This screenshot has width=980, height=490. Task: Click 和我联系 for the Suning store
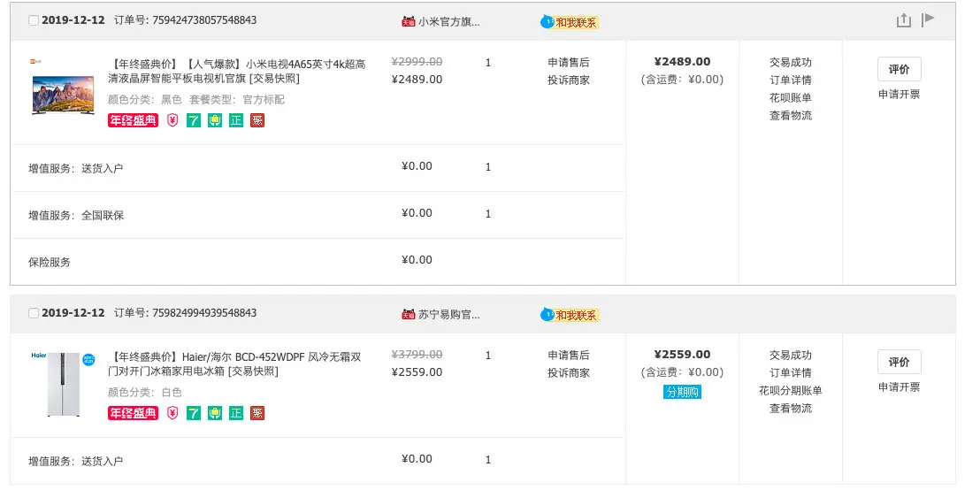pyautogui.click(x=570, y=315)
